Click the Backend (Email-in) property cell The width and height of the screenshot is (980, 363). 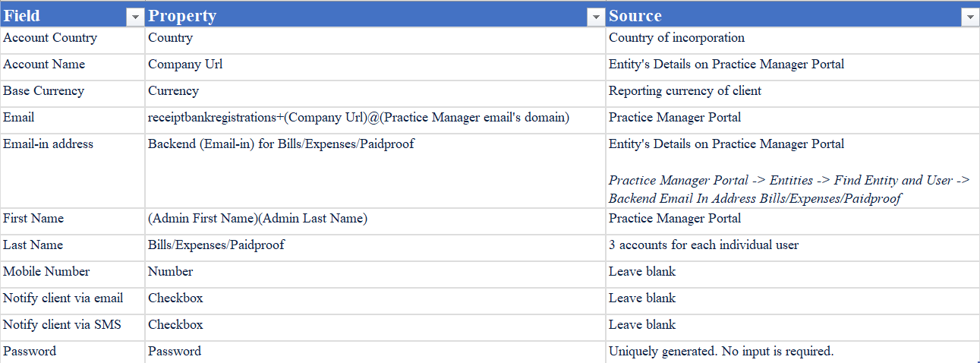tap(375, 171)
